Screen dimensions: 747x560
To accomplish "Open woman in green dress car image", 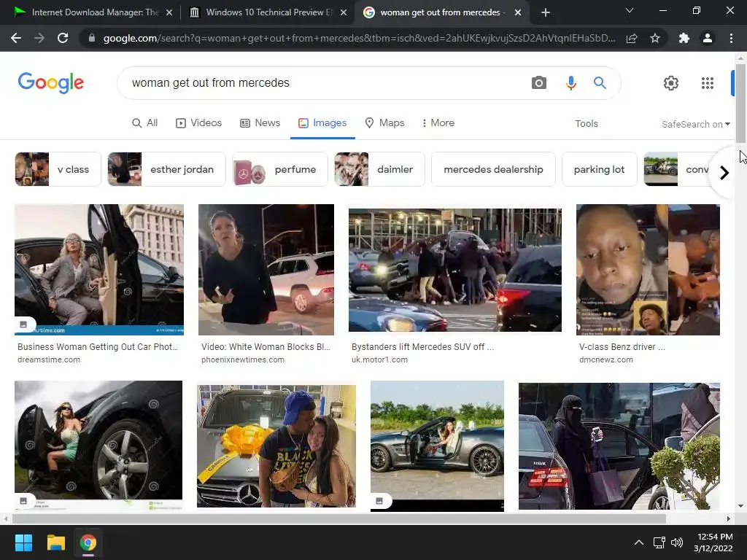I will click(x=98, y=446).
